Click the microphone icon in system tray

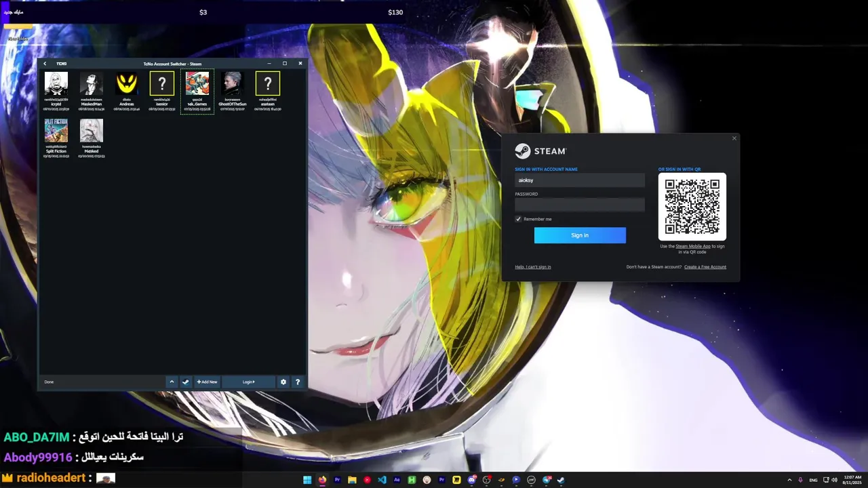(x=801, y=480)
